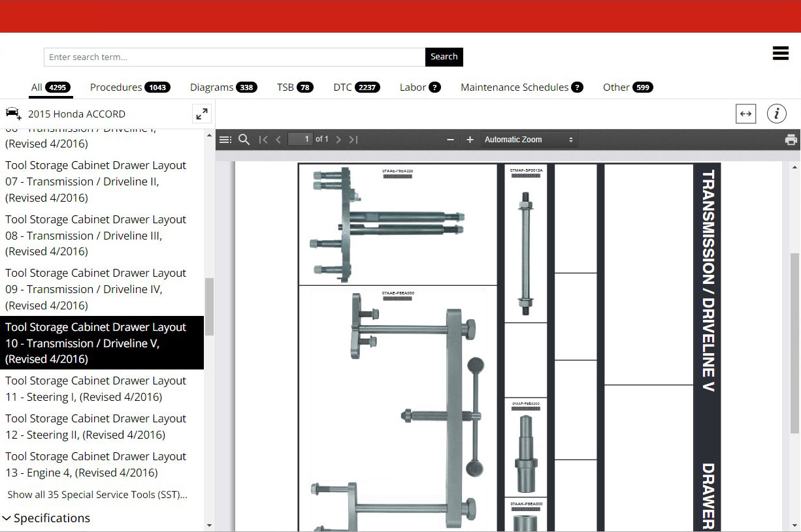Select Drawer Layout 11 - Steering I

[96, 389]
